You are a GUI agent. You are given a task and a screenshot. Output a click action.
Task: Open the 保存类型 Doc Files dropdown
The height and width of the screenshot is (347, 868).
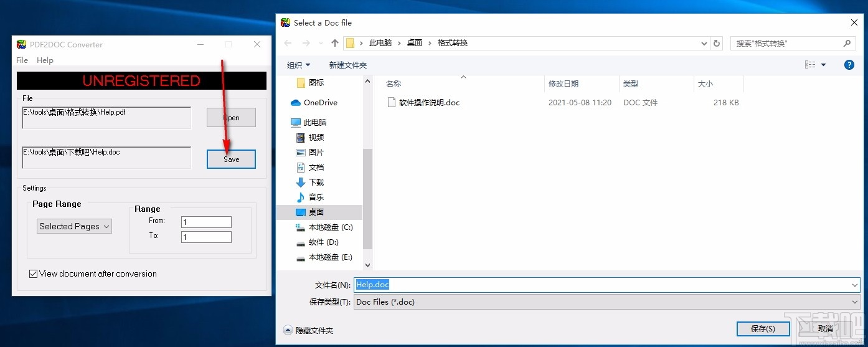[606, 302]
